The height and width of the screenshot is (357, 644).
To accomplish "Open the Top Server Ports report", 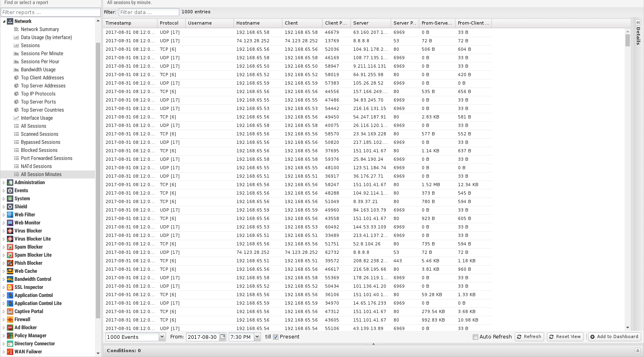I will click(x=38, y=102).
